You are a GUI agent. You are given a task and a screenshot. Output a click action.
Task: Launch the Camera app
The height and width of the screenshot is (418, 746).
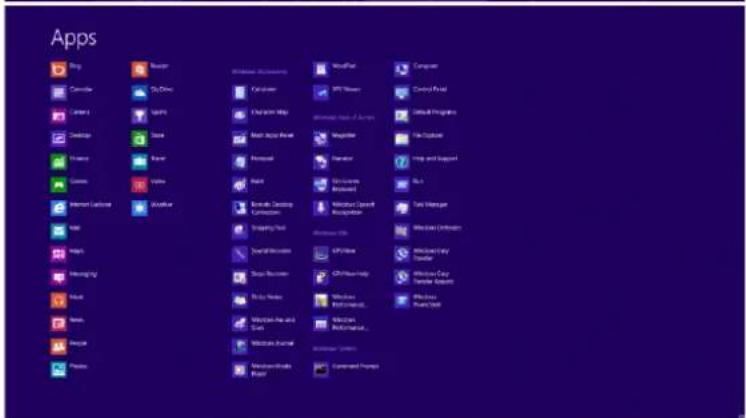click(x=70, y=115)
